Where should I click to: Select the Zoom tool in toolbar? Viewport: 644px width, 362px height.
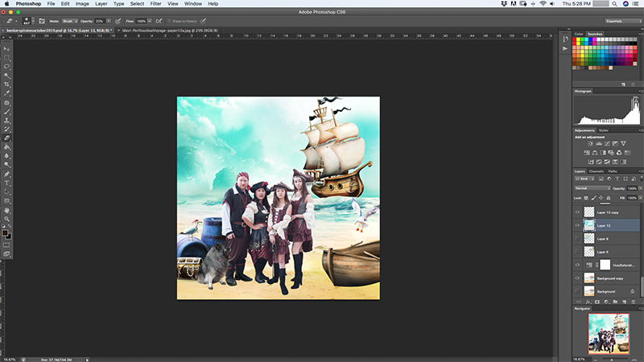(x=6, y=219)
